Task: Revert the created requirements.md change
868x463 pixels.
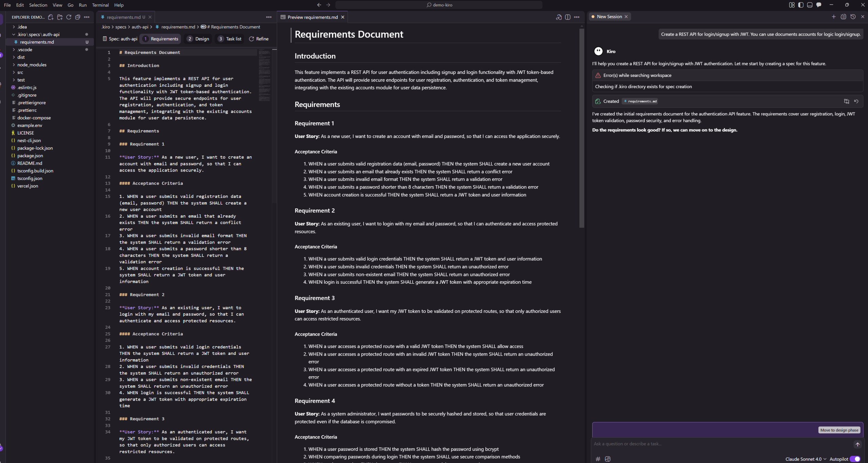Action: click(x=856, y=101)
